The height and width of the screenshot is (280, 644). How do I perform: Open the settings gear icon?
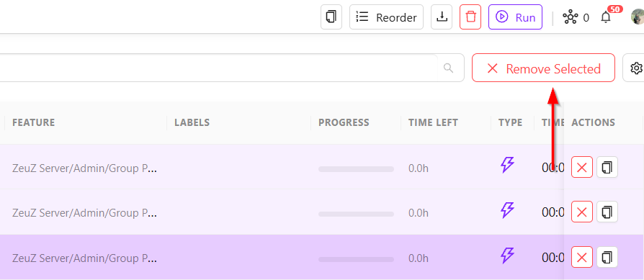click(x=635, y=68)
